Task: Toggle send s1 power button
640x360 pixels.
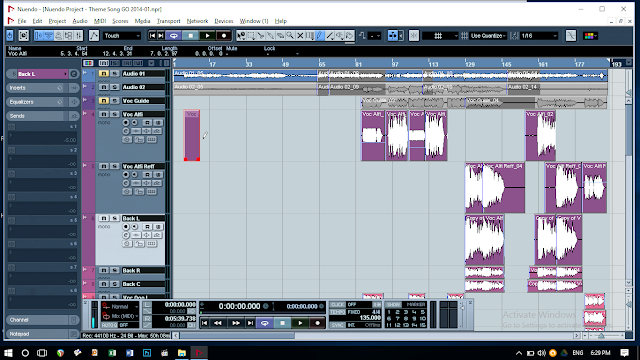Action: [x=11, y=127]
